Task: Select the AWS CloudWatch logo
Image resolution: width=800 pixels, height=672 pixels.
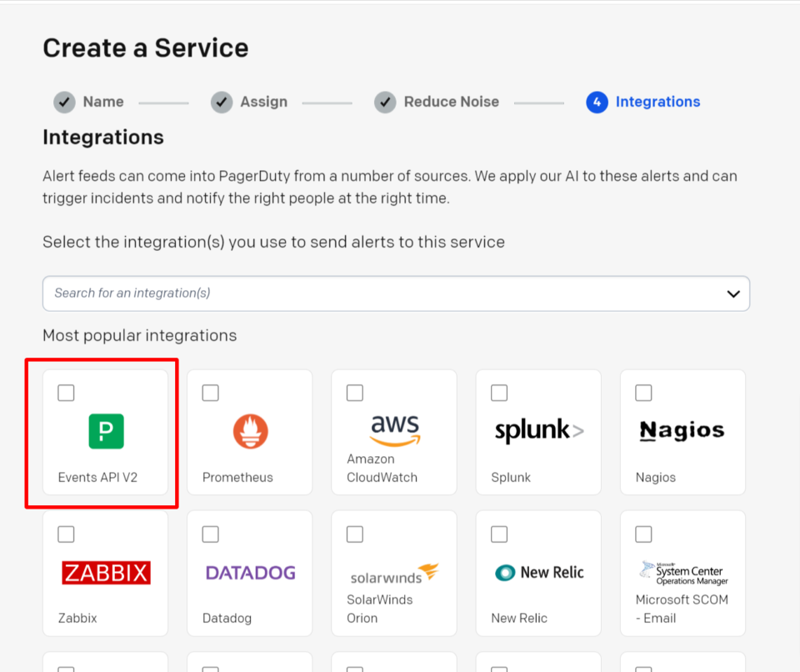Action: coord(393,429)
